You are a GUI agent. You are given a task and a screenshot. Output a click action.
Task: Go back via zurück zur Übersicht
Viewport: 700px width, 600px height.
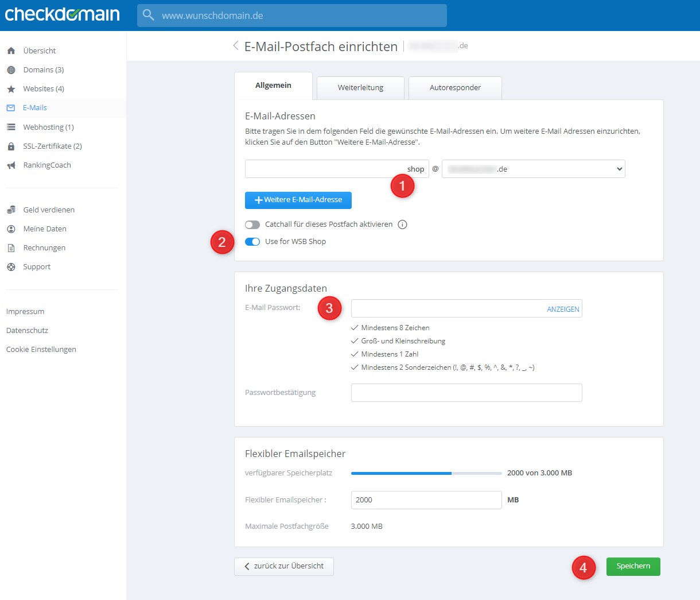coord(284,566)
